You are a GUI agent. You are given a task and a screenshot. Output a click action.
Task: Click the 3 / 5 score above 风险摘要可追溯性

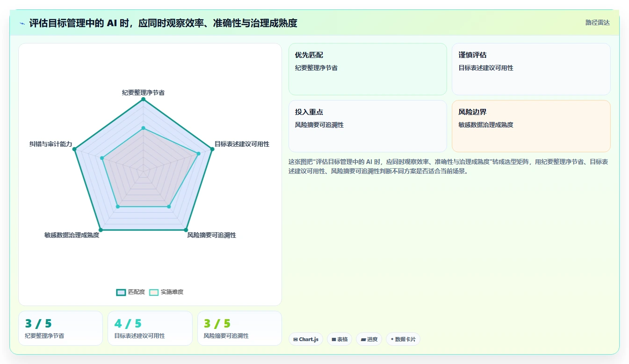pyautogui.click(x=217, y=324)
